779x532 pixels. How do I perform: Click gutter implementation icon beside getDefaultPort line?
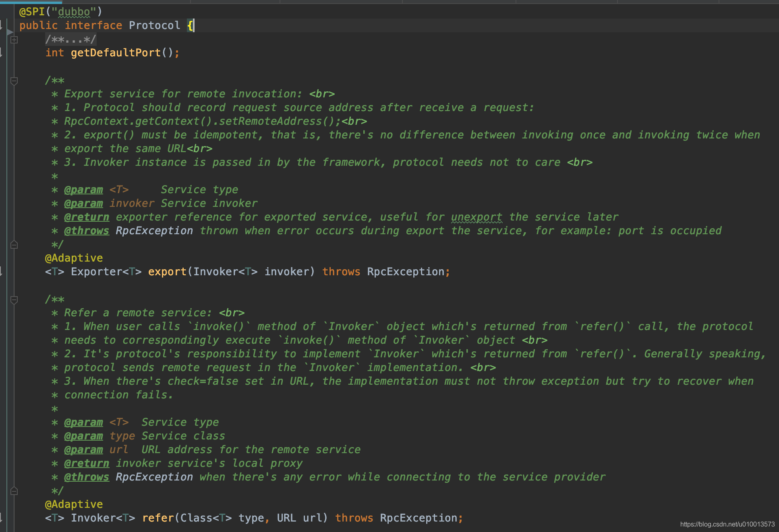click(1, 53)
